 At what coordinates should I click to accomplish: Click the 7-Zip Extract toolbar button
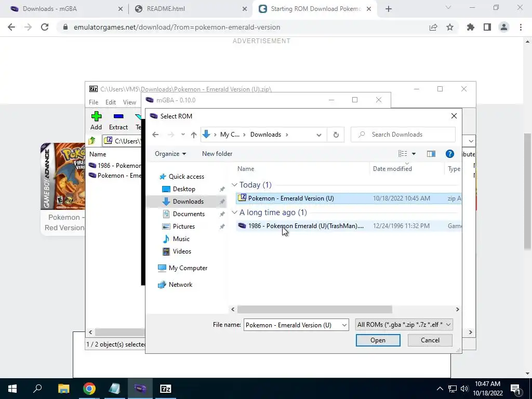[118, 121]
